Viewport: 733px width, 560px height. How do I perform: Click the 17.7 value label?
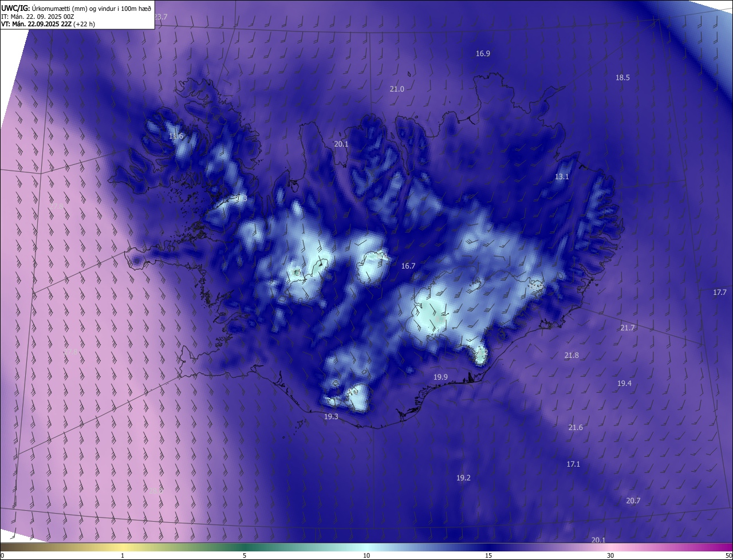(x=720, y=292)
